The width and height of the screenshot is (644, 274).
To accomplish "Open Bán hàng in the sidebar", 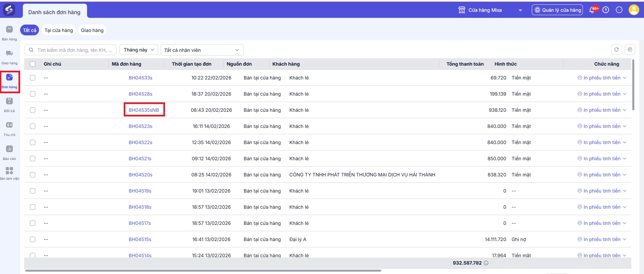I will tap(9, 33).
